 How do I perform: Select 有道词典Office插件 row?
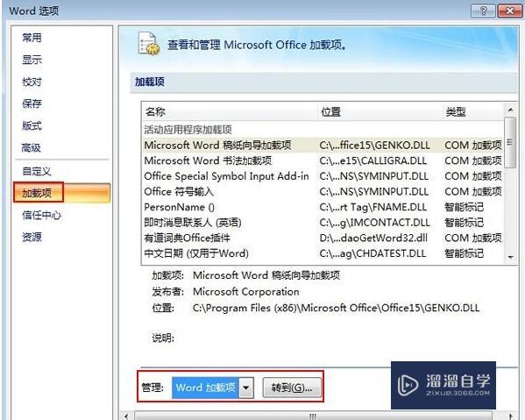pos(323,238)
